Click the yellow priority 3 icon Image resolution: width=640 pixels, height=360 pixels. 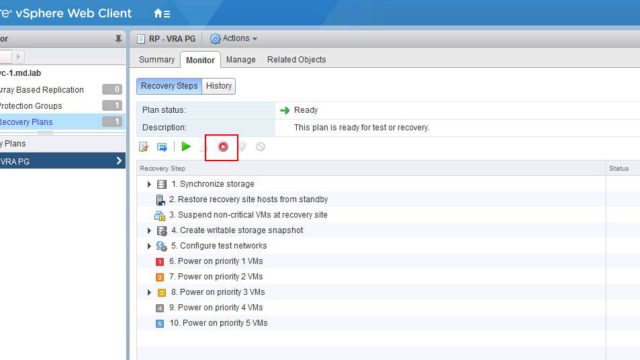click(x=162, y=293)
